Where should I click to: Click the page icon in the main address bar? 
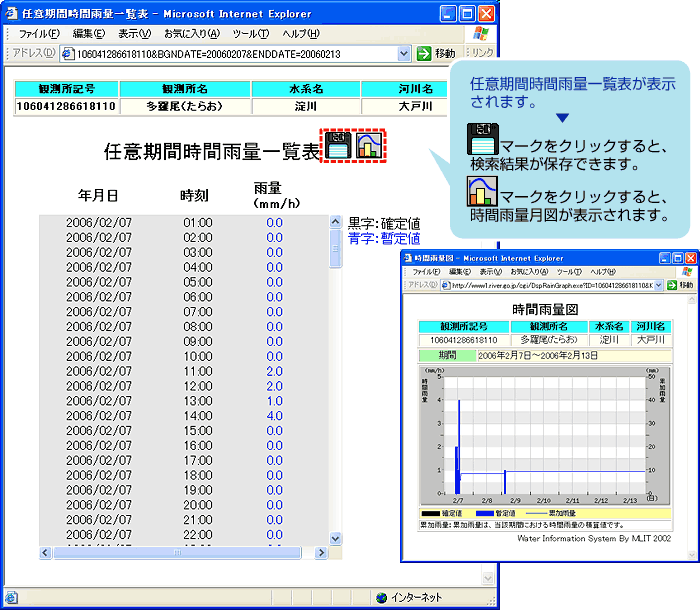point(68,53)
